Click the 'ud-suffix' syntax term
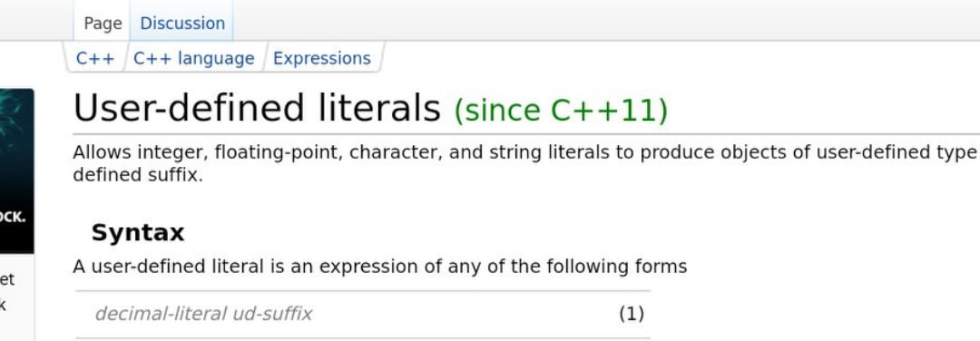Viewport: 980px width, 341px height. tap(272, 313)
